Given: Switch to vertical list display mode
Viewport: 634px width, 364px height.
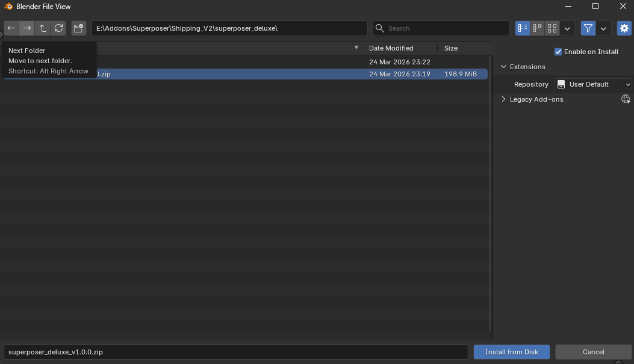Looking at the screenshot, I should pos(523,28).
